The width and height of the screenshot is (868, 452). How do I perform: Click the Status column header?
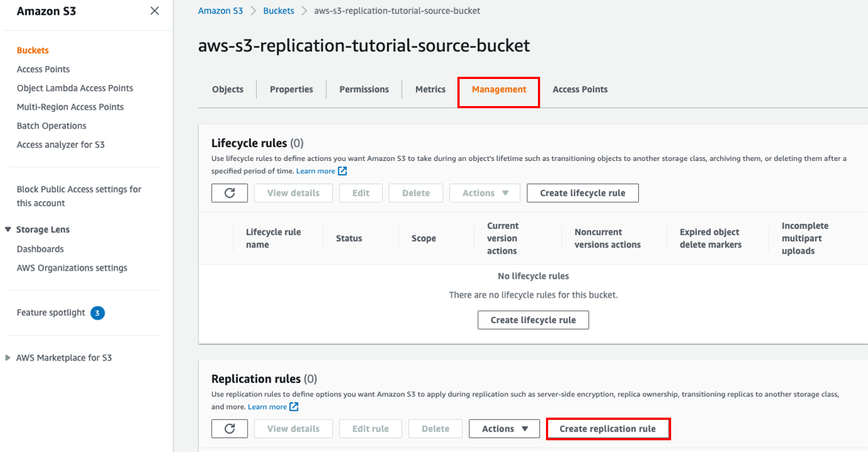349,238
